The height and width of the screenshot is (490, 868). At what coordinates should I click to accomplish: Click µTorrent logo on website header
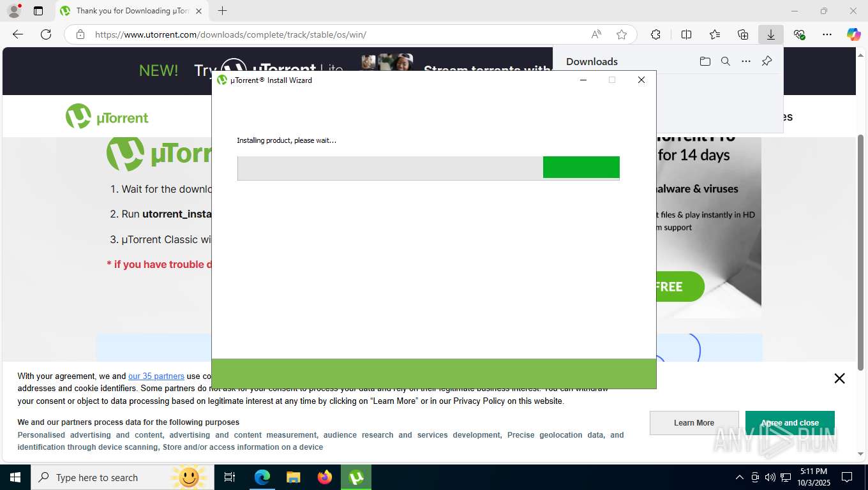pyautogui.click(x=107, y=117)
